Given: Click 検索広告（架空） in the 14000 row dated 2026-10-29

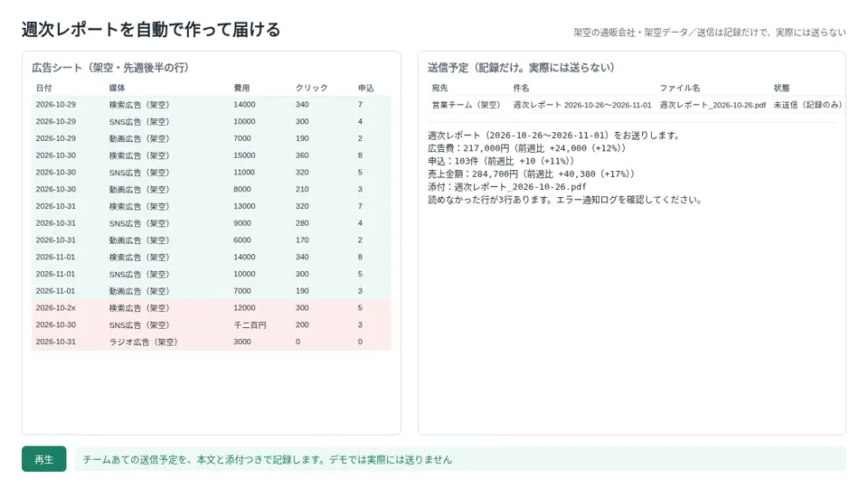Looking at the screenshot, I should [139, 105].
